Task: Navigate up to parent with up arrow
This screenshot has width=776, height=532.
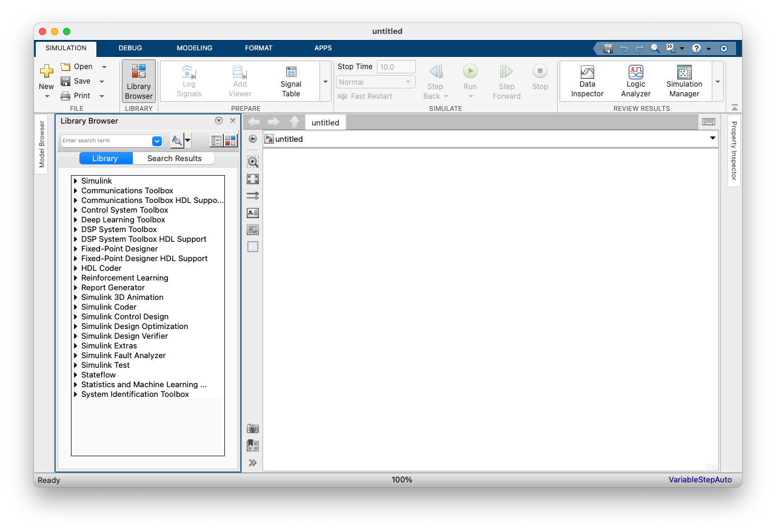Action: (295, 122)
